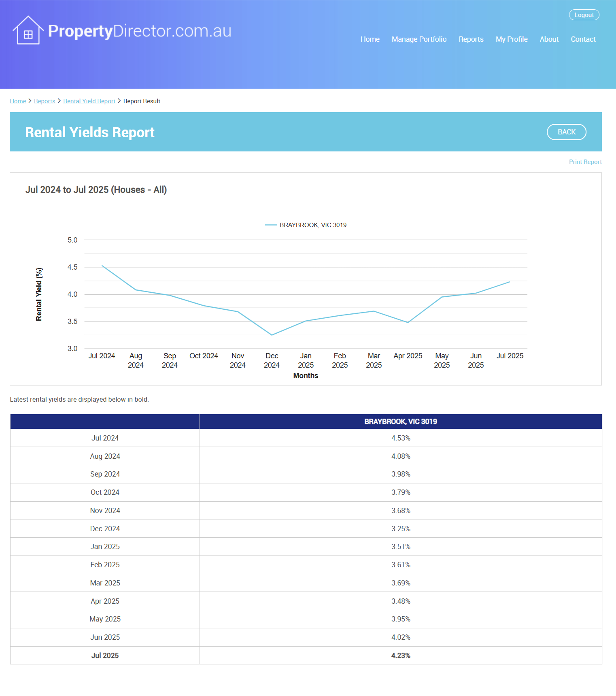Go to Reports in the top navigation
The image size is (616, 696).
point(471,39)
